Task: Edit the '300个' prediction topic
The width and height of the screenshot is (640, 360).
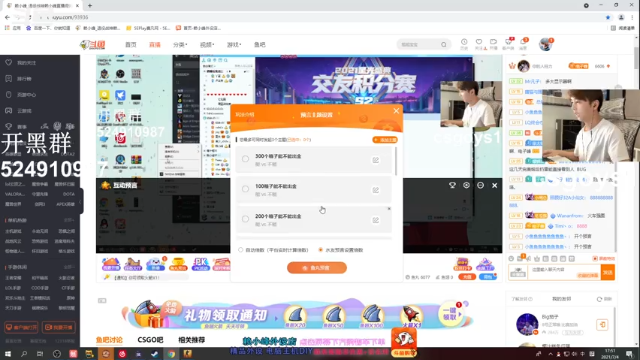Action: pyautogui.click(x=376, y=160)
